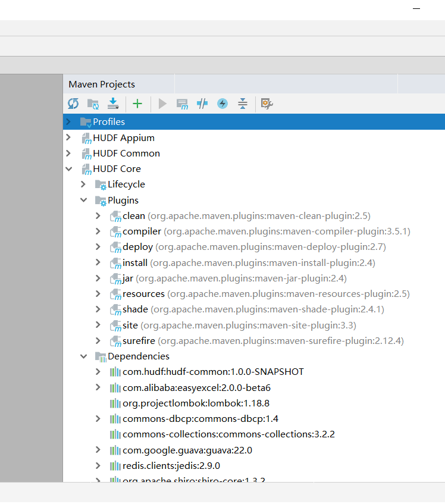Collapse the Dependencies folder
Image resolution: width=445 pixels, height=504 pixels.
(x=83, y=356)
